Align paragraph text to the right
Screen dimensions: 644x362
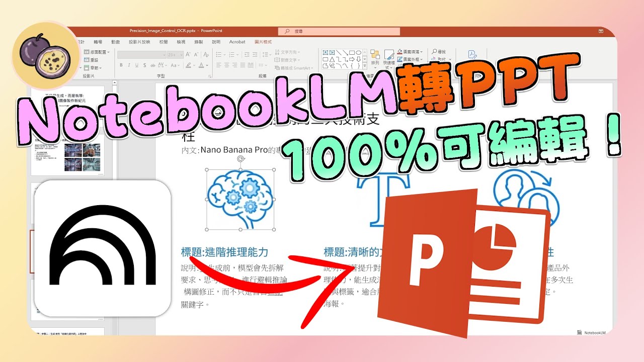pyautogui.click(x=235, y=65)
